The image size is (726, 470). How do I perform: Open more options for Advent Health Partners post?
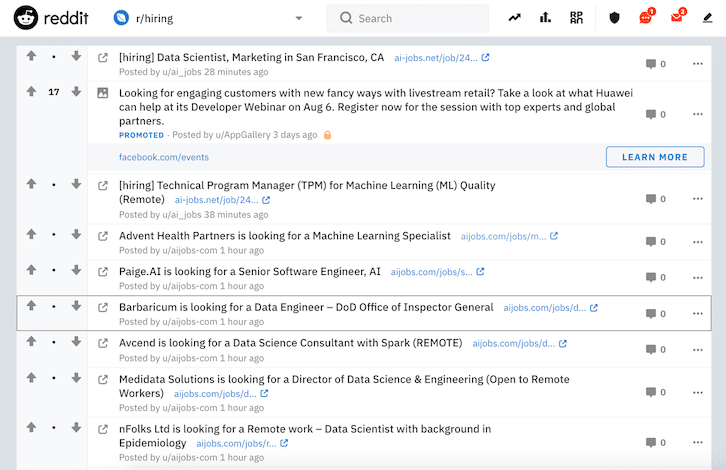point(698,242)
